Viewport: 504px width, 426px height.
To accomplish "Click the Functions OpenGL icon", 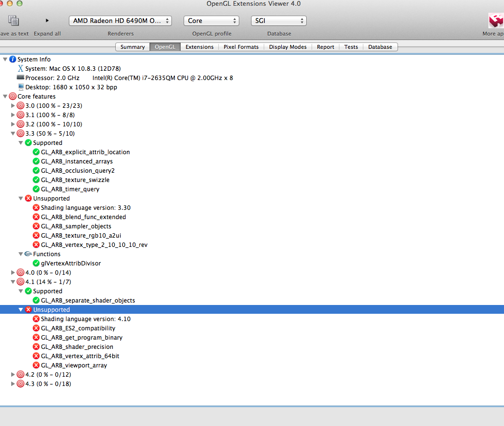I will [x=28, y=254].
